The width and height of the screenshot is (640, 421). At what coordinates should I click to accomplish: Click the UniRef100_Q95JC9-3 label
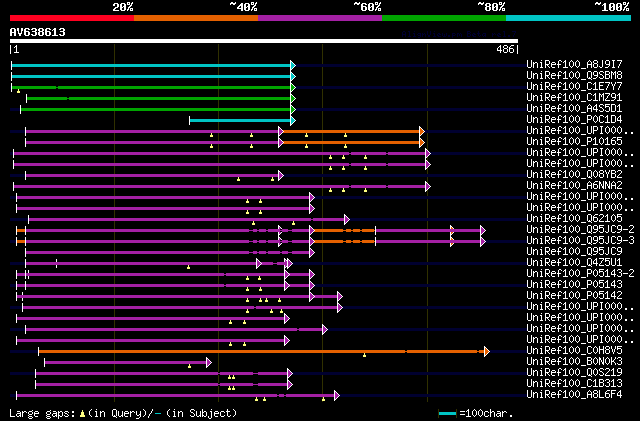[580, 241]
